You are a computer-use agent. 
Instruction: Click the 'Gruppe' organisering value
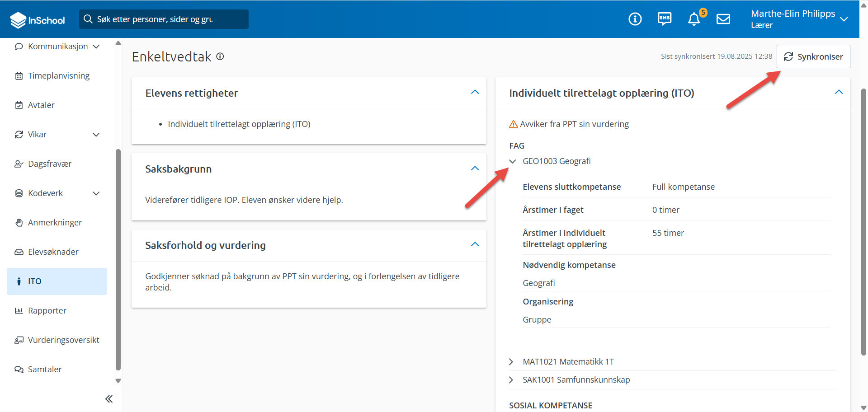537,320
